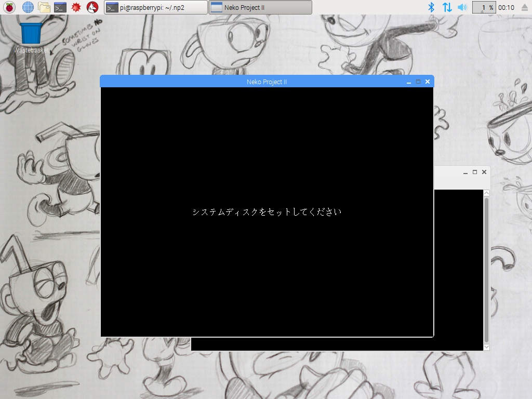Viewport: 532px width, 399px height.
Task: Minimize the background terminal window
Action: [x=465, y=172]
